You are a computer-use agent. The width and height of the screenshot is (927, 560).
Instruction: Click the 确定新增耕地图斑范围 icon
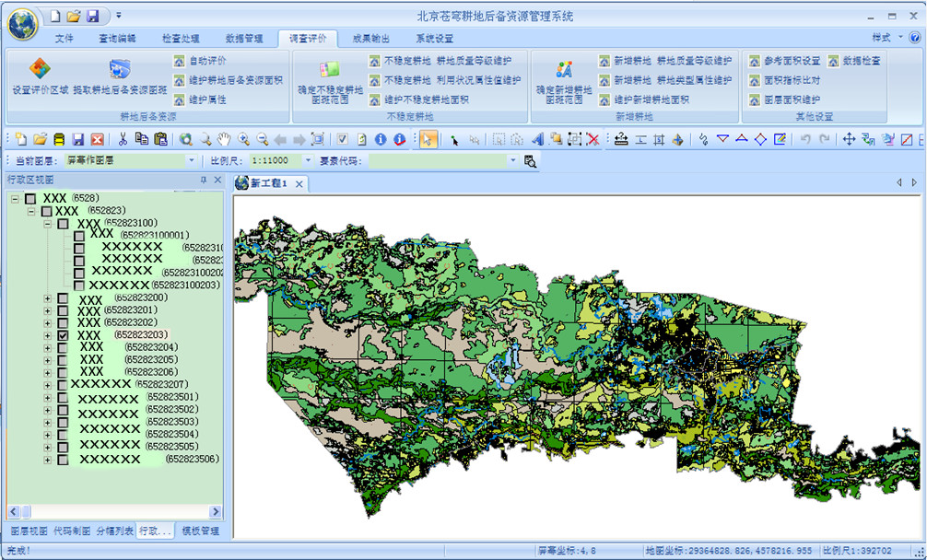[564, 69]
